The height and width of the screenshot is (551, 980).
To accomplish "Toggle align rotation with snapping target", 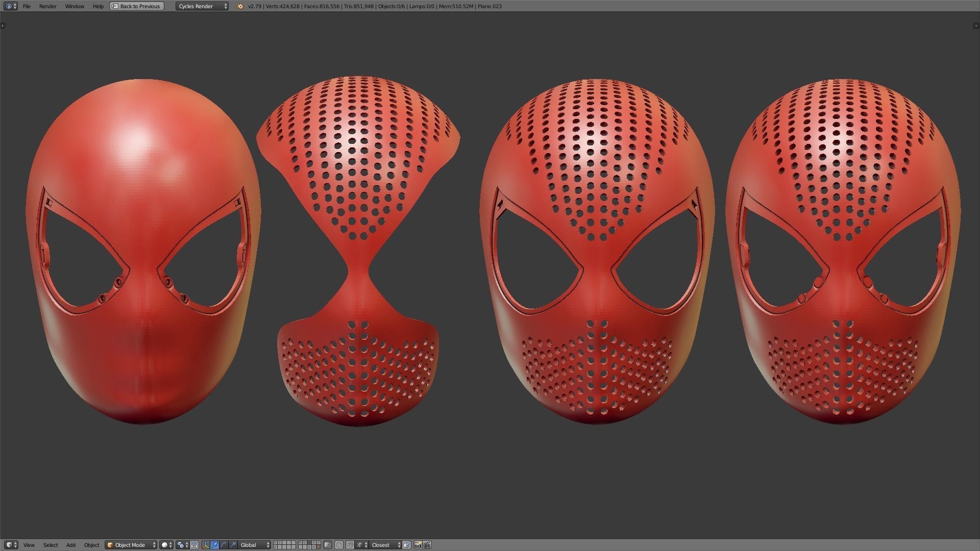I will pyautogui.click(x=406, y=545).
